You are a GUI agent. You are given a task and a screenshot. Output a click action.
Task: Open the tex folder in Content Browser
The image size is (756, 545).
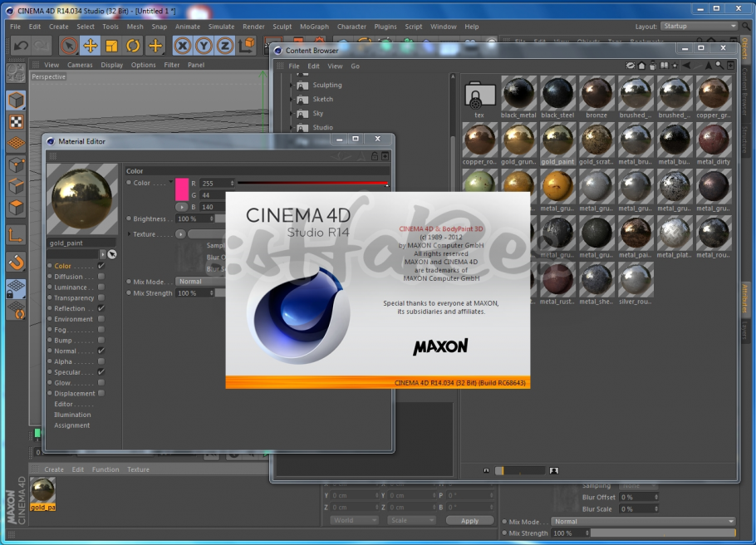[x=479, y=96]
